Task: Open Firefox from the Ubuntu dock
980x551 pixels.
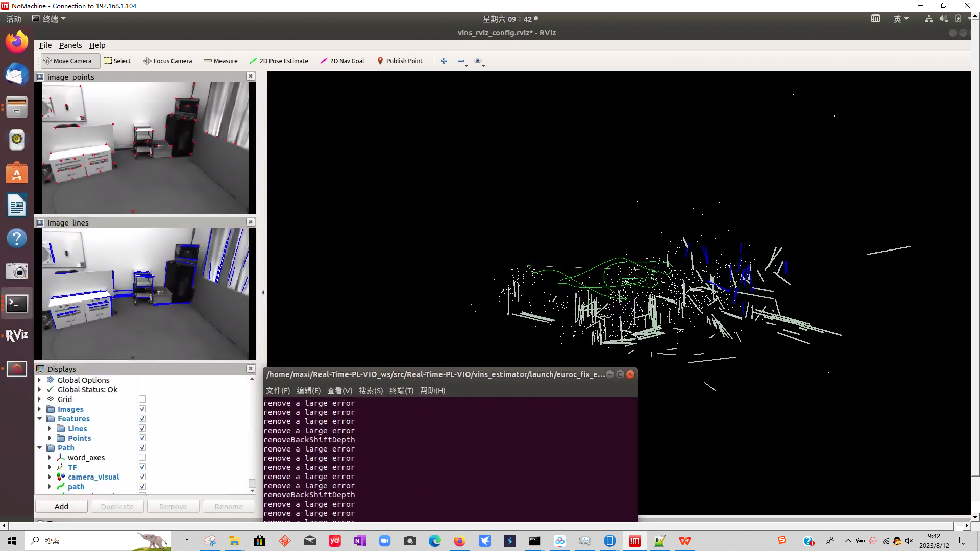Action: click(x=16, y=42)
